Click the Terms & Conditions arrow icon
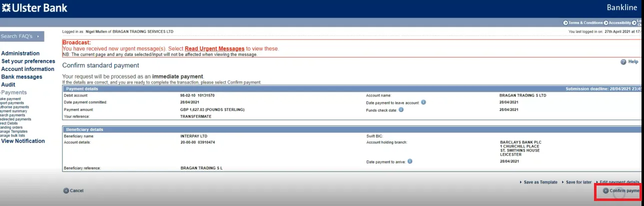 click(x=566, y=23)
